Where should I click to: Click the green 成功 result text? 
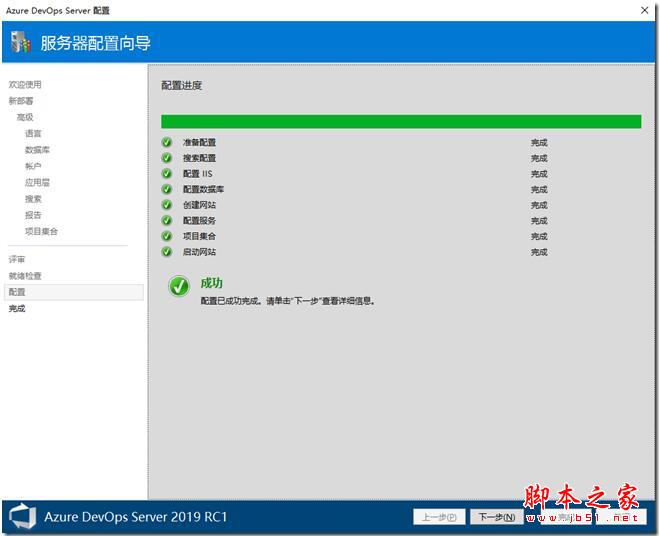pos(211,283)
